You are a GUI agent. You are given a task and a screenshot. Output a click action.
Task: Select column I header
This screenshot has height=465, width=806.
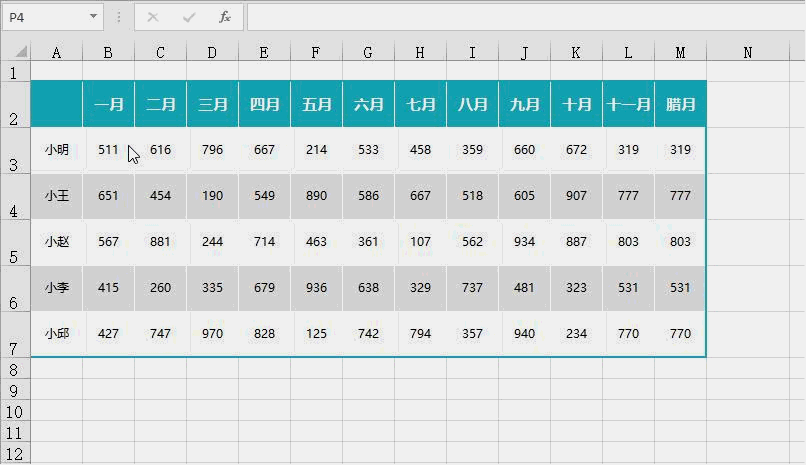pos(472,52)
